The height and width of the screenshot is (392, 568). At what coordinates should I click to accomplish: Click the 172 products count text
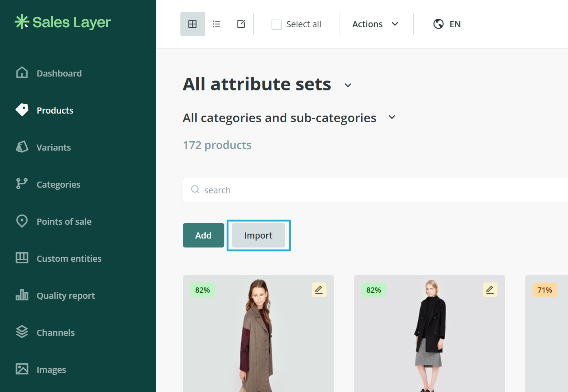click(217, 145)
